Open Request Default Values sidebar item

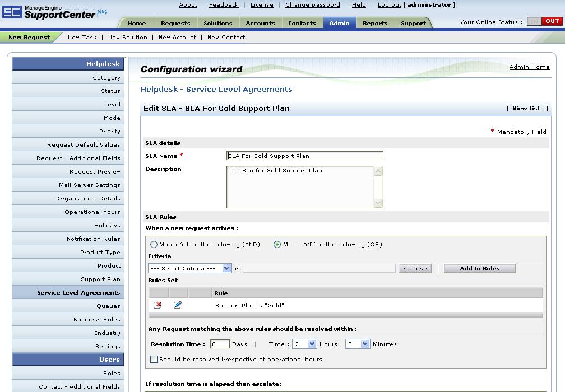point(68,144)
